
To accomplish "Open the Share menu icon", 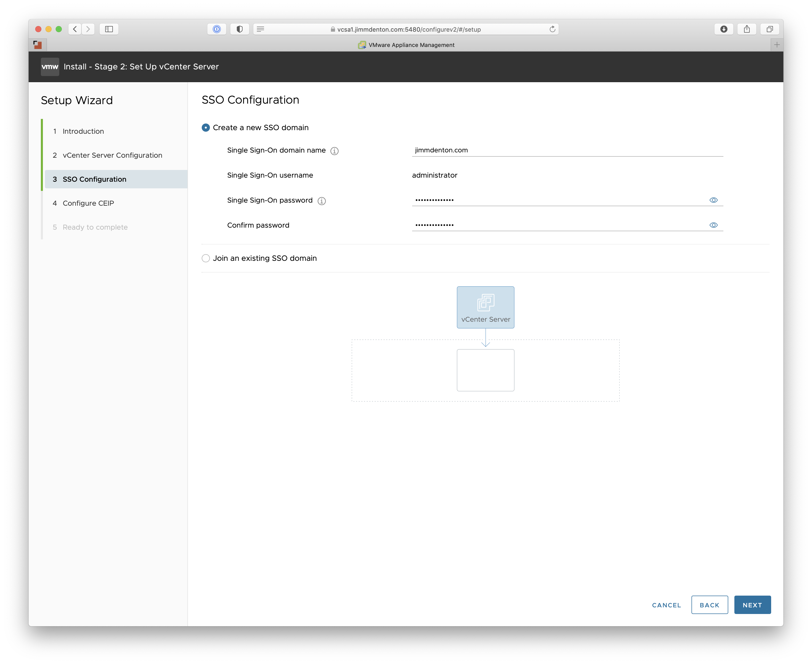I will tap(747, 29).
